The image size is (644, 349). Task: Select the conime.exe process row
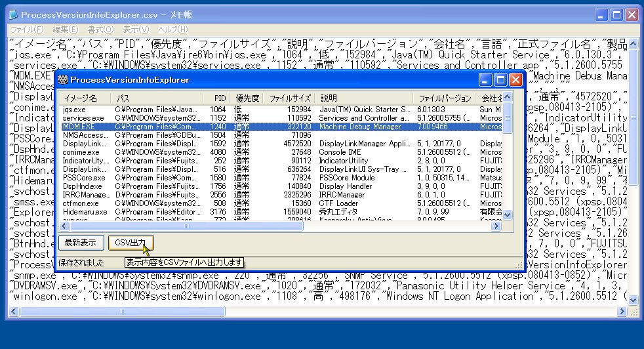[x=281, y=152]
